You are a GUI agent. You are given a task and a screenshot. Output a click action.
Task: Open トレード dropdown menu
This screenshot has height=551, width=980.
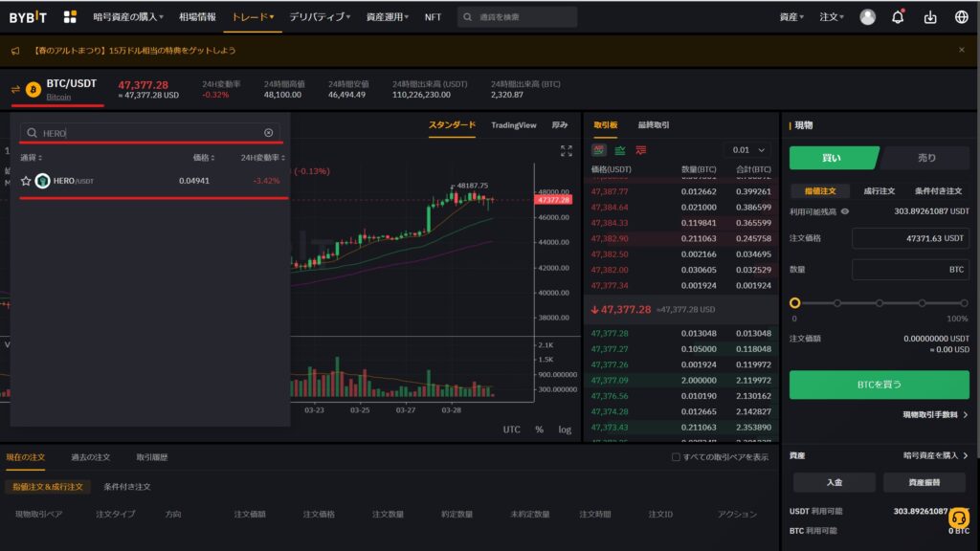pos(253,17)
